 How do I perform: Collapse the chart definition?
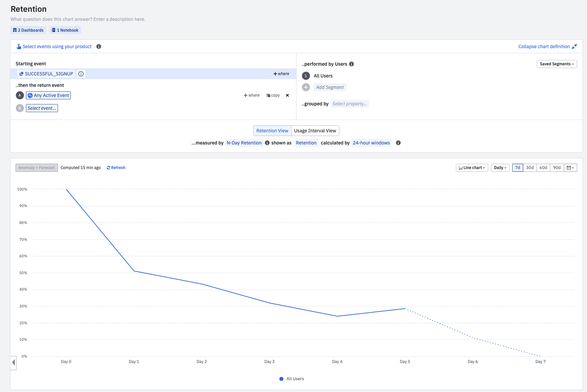click(547, 46)
